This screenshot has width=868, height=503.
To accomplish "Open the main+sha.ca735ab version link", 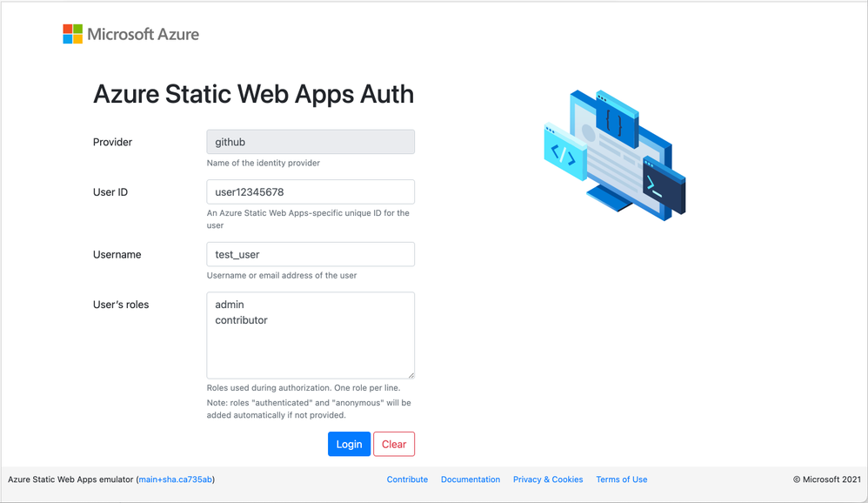I will pyautogui.click(x=176, y=480).
